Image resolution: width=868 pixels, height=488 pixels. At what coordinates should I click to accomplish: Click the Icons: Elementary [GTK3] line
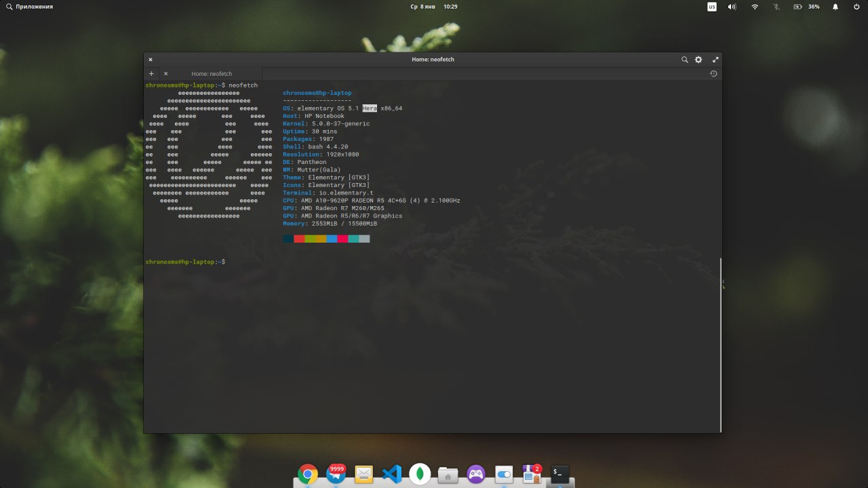pos(326,185)
